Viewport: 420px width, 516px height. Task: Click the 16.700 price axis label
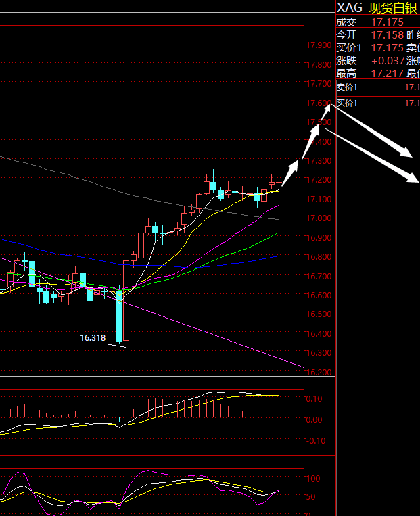point(319,276)
